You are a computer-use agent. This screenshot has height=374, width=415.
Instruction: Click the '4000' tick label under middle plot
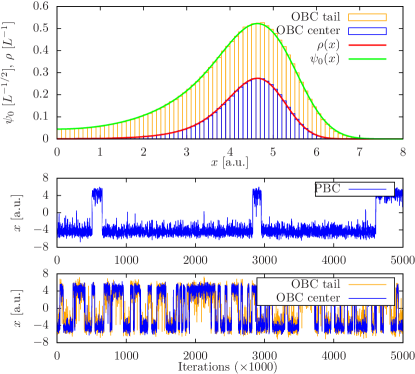(334, 260)
